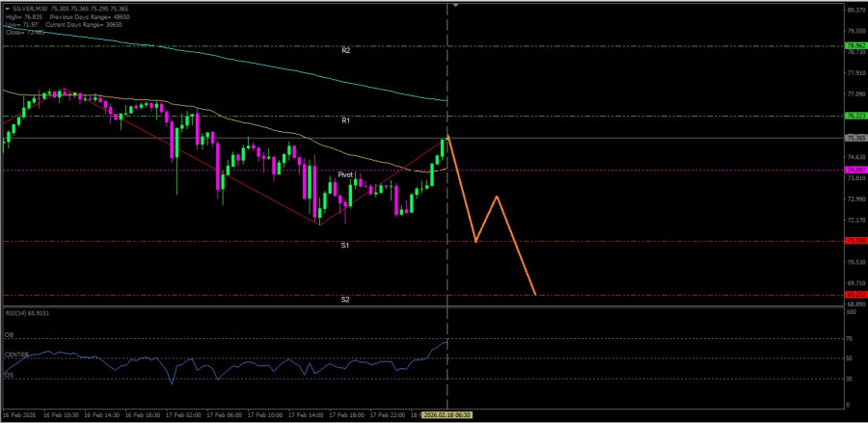This screenshot has height=423, width=868.
Task: Click the Current Days Range= 30650 text
Action: pos(84,25)
